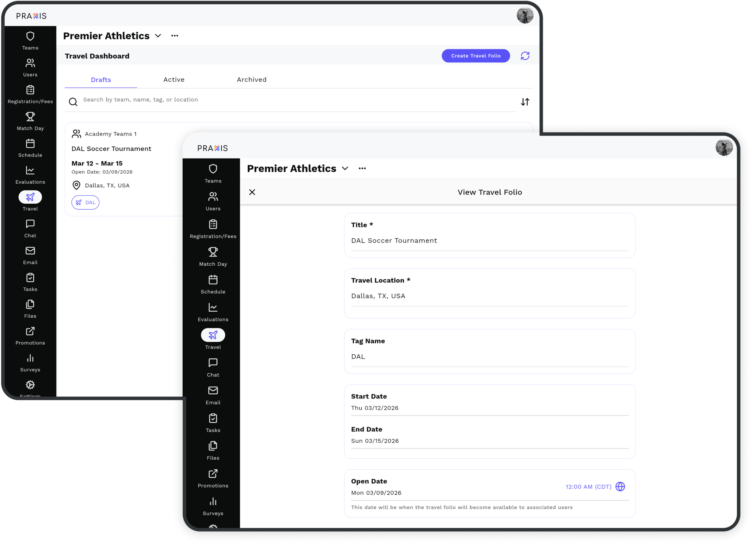Click the refresh icon on the Travel Dashboard

(x=525, y=56)
